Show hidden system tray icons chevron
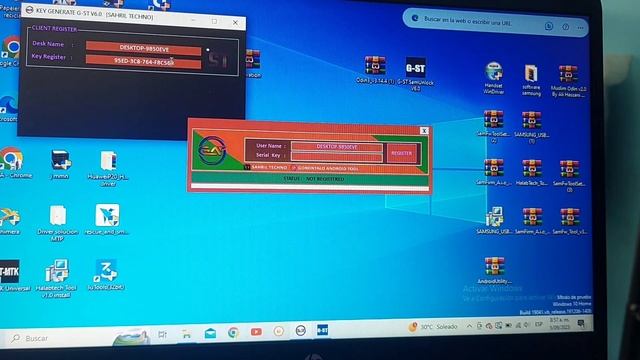This screenshot has width=640, height=360. click(469, 326)
